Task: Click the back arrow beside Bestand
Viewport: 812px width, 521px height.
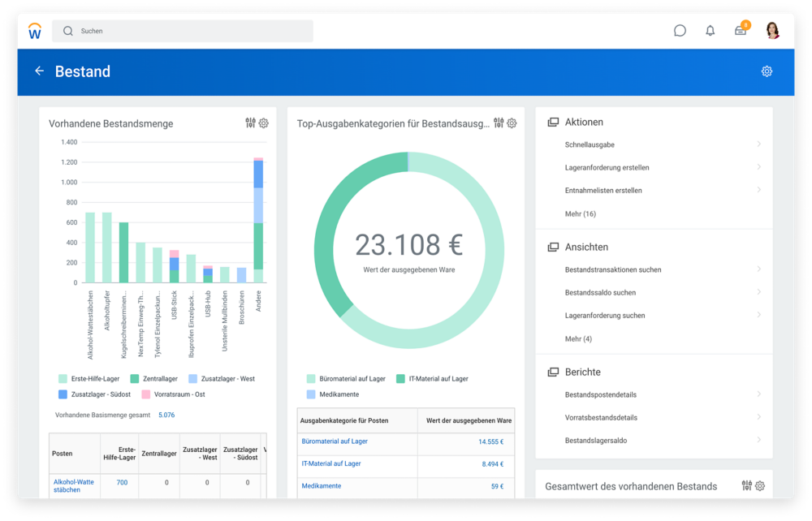Action: pos(39,71)
